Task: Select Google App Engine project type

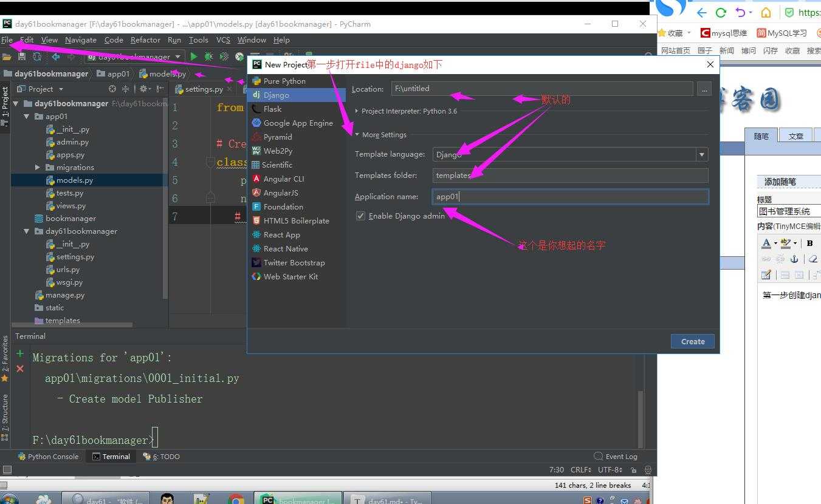Action: 298,123
